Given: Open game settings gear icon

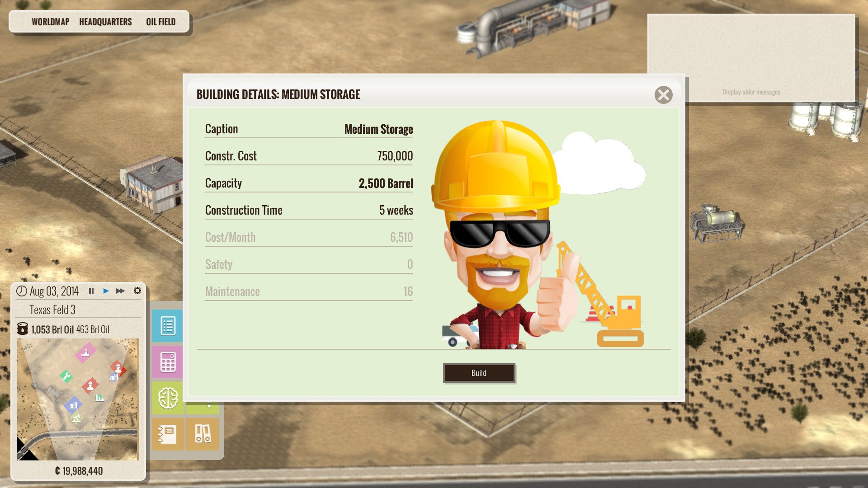Looking at the screenshot, I should [x=137, y=291].
